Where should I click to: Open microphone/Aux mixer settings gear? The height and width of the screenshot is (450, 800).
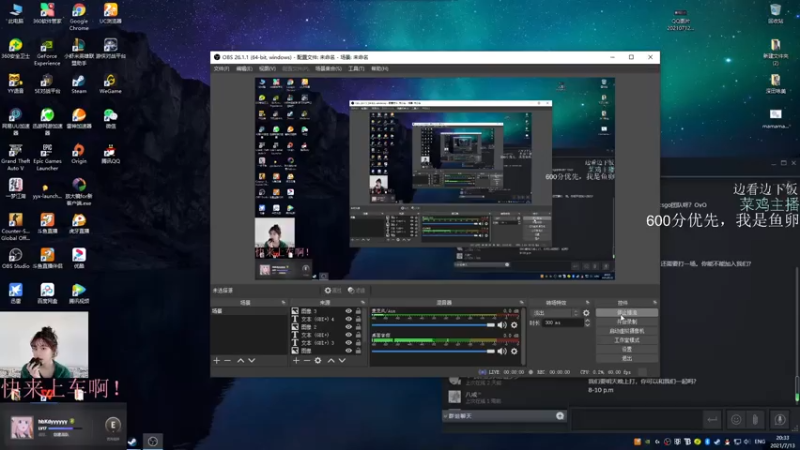pyautogui.click(x=514, y=325)
